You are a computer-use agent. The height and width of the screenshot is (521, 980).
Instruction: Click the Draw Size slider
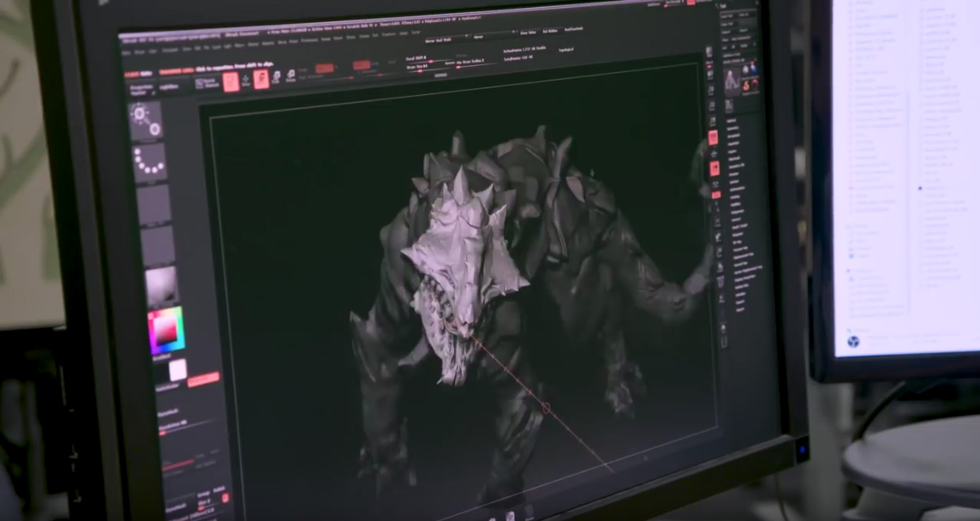[427, 68]
